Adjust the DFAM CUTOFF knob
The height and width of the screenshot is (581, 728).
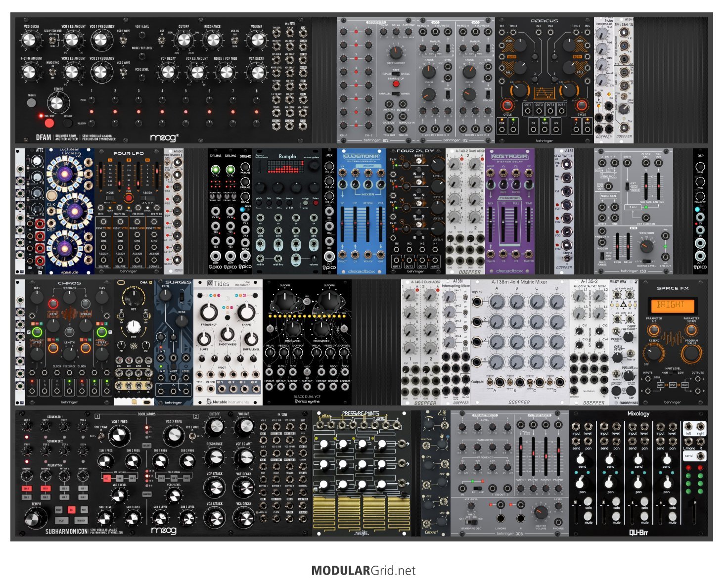pyautogui.click(x=183, y=41)
